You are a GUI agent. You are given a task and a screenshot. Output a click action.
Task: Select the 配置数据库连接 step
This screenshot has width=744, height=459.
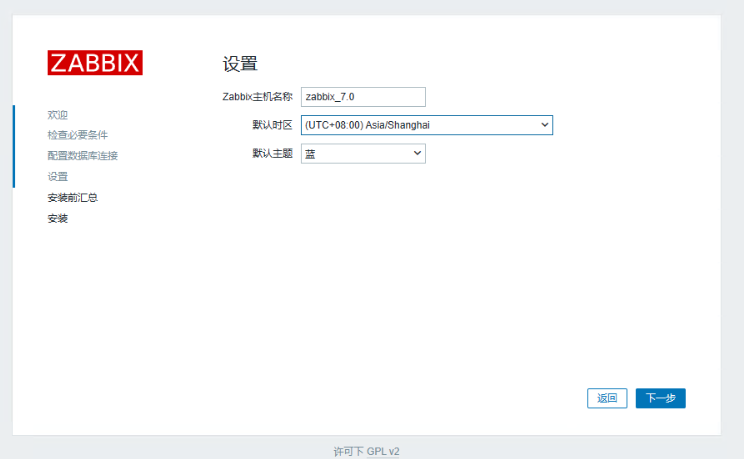pyautogui.click(x=83, y=156)
